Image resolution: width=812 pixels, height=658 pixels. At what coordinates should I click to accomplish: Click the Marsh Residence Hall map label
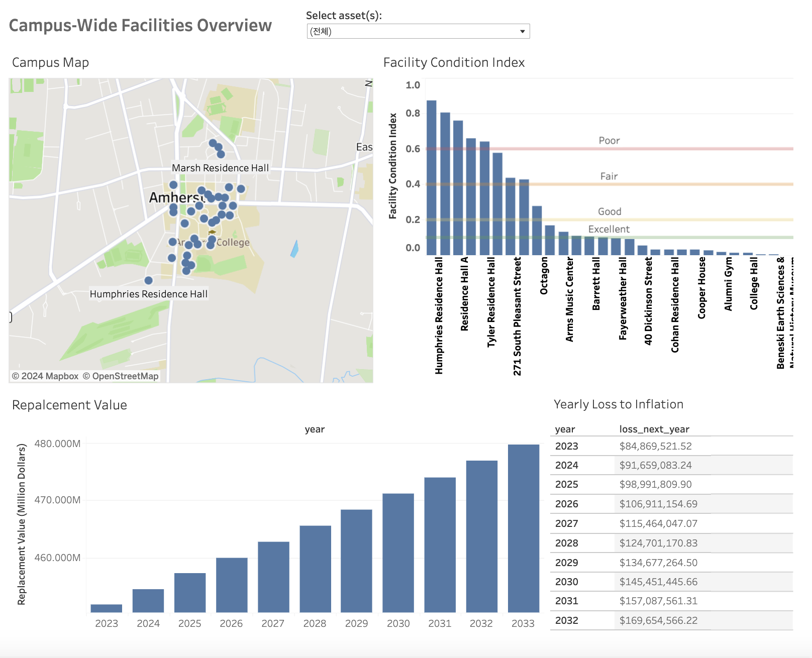pos(220,168)
